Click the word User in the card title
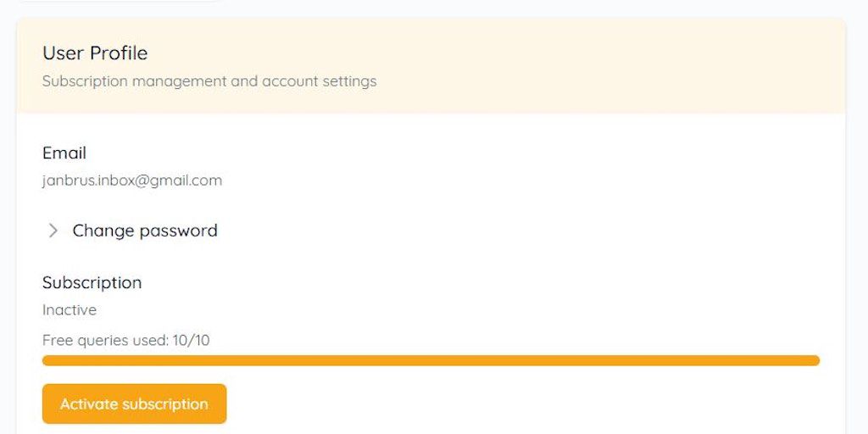This screenshot has height=434, width=868. [64, 53]
